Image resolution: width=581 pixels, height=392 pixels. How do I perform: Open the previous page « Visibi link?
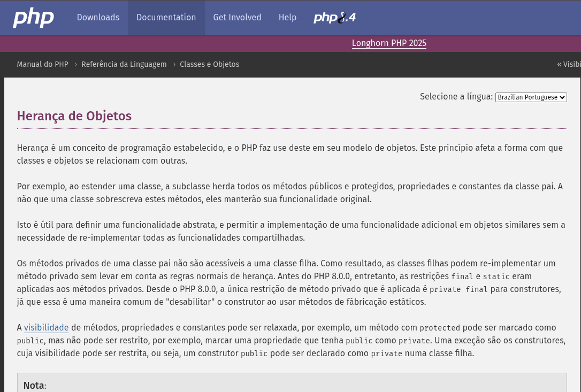tap(569, 64)
